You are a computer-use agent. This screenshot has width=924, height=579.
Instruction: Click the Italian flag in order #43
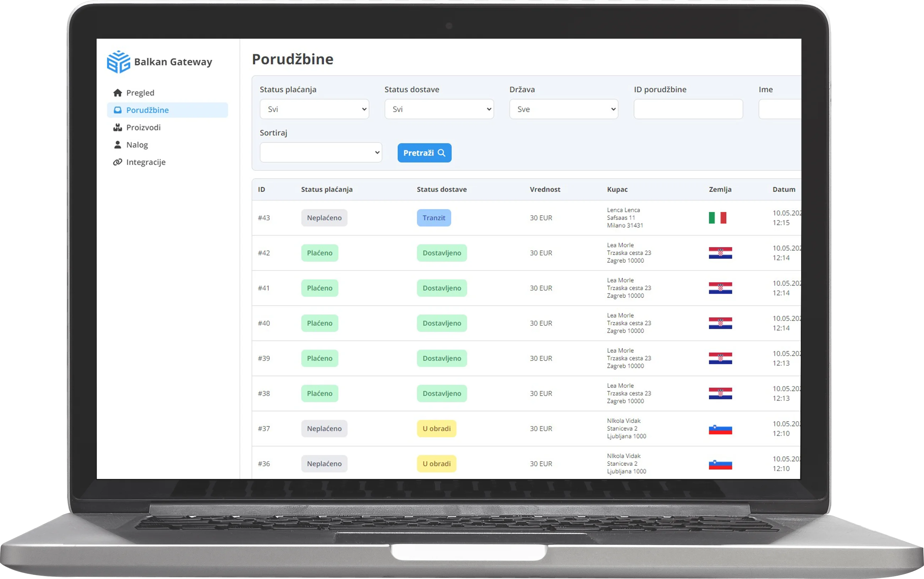click(717, 217)
